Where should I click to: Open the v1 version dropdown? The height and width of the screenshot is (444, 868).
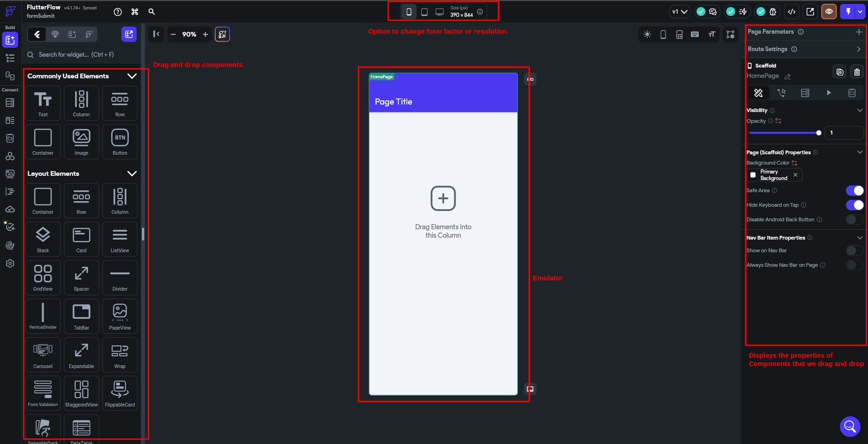point(679,12)
